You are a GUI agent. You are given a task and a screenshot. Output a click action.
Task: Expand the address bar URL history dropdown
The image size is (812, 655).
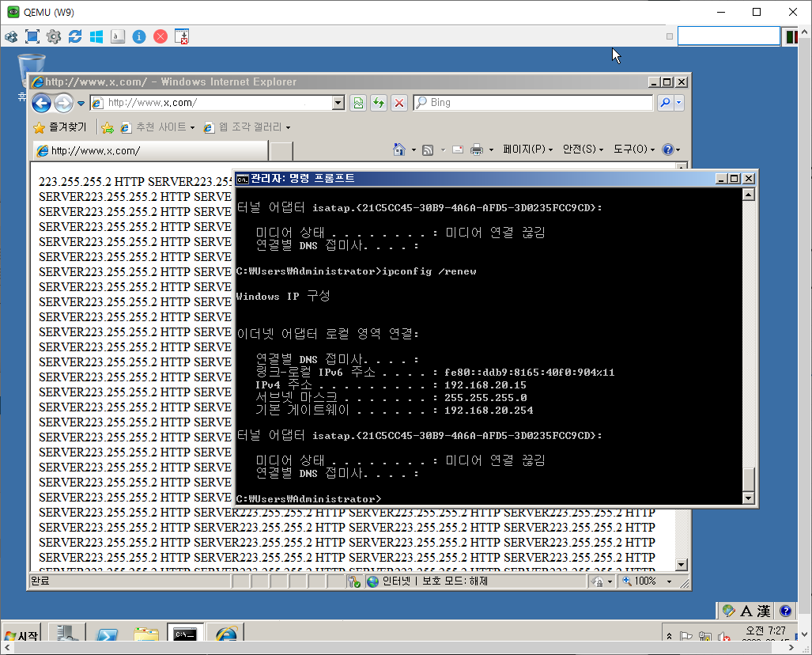click(x=338, y=103)
